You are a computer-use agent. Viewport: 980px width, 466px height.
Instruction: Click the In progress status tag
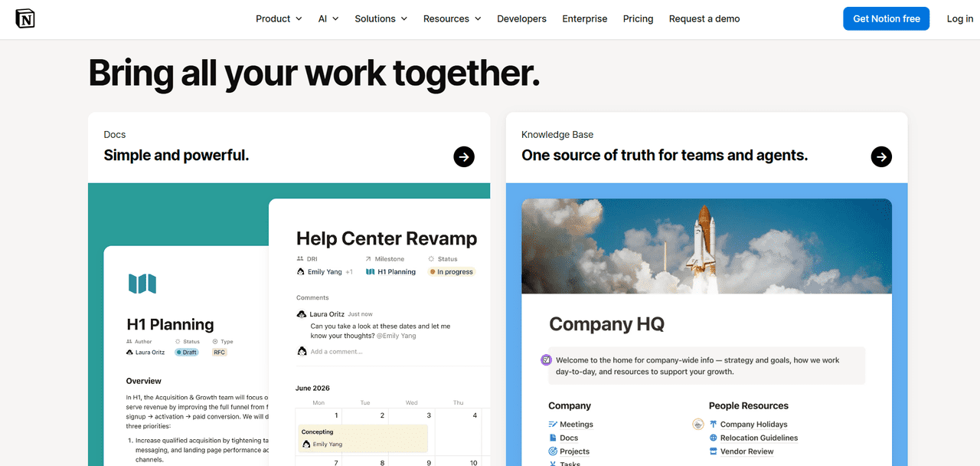(x=452, y=271)
